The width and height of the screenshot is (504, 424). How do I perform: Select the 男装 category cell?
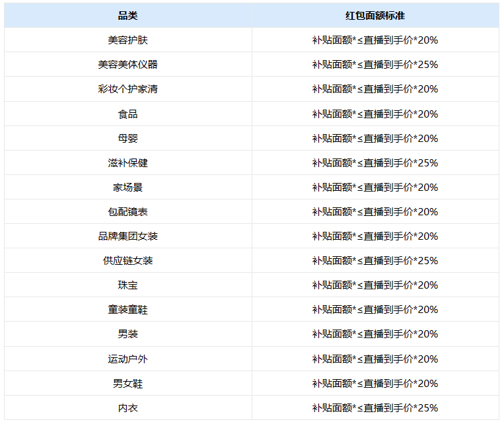click(127, 334)
